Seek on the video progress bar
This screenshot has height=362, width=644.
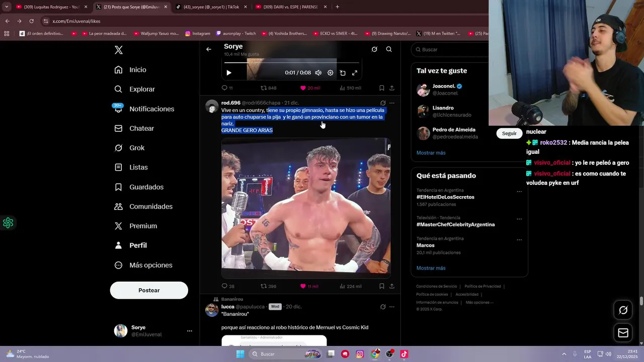[292, 63]
